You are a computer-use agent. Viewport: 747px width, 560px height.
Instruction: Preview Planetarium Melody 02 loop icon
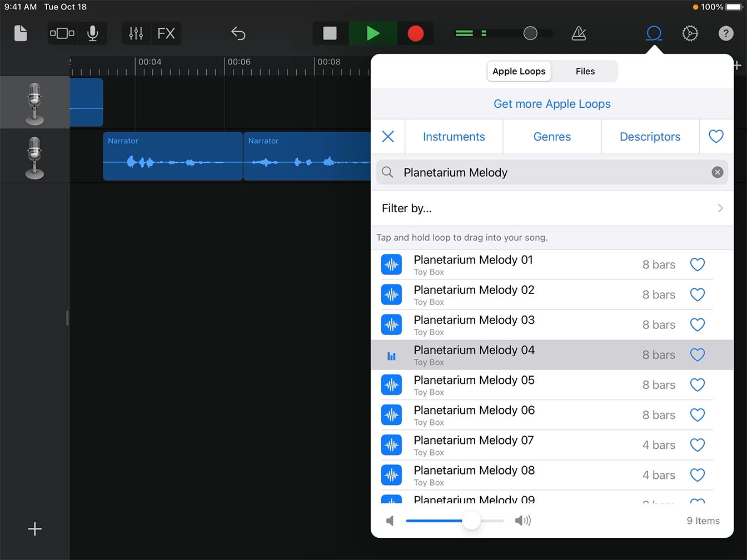[391, 294]
